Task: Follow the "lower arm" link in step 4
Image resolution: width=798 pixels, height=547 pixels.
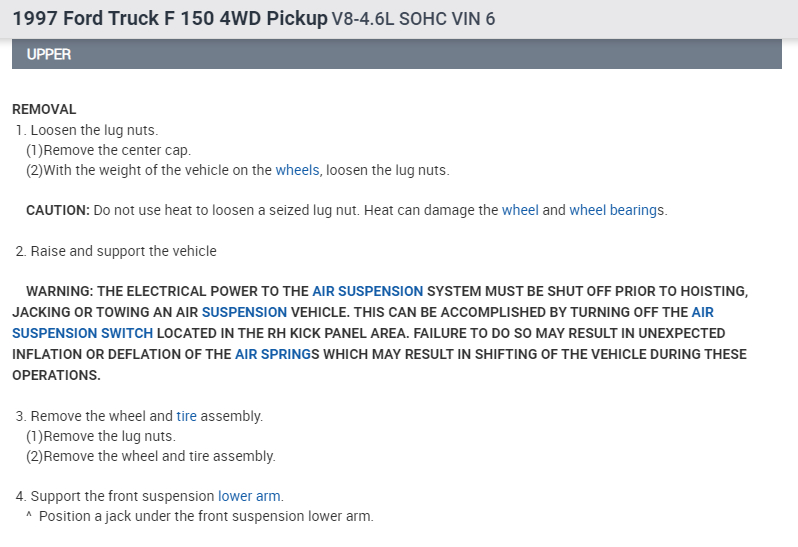Action: [250, 496]
